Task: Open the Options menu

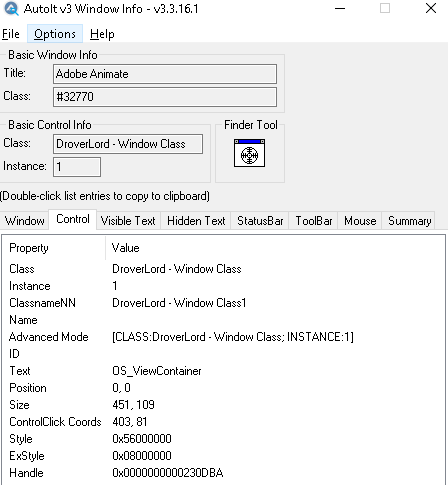Action: (x=55, y=34)
